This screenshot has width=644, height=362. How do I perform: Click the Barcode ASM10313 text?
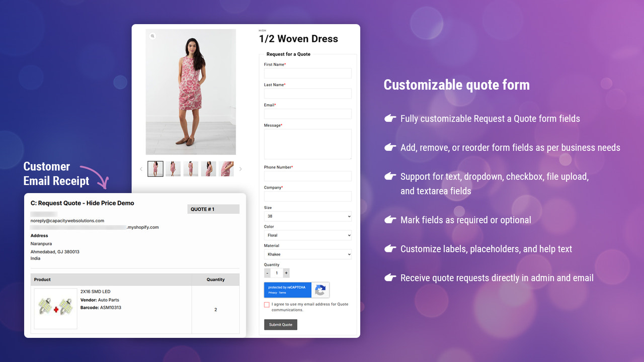101,308
